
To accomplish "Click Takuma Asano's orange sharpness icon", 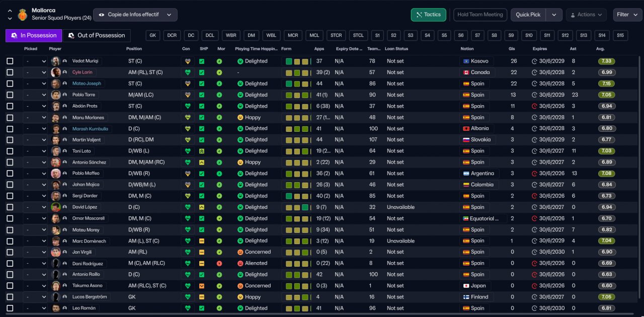I will (x=202, y=286).
